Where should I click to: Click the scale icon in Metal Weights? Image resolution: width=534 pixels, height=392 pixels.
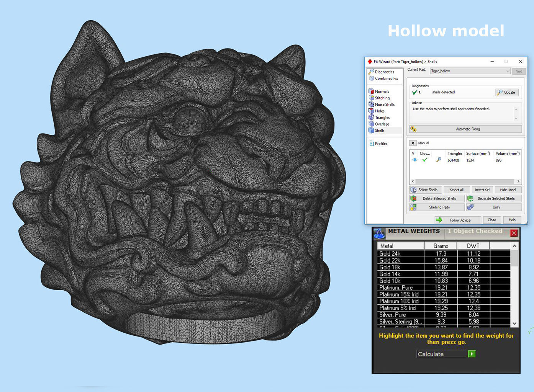point(379,233)
